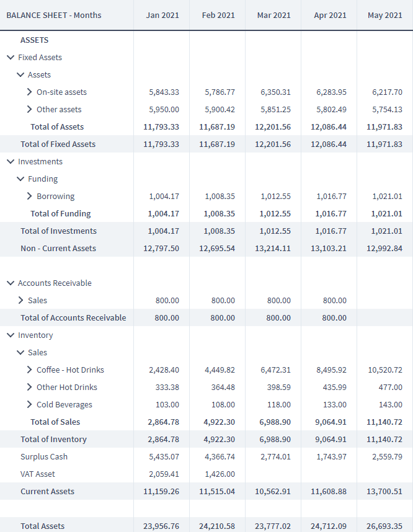
Task: Select the Surplus Cash row label
Action: [44, 457]
